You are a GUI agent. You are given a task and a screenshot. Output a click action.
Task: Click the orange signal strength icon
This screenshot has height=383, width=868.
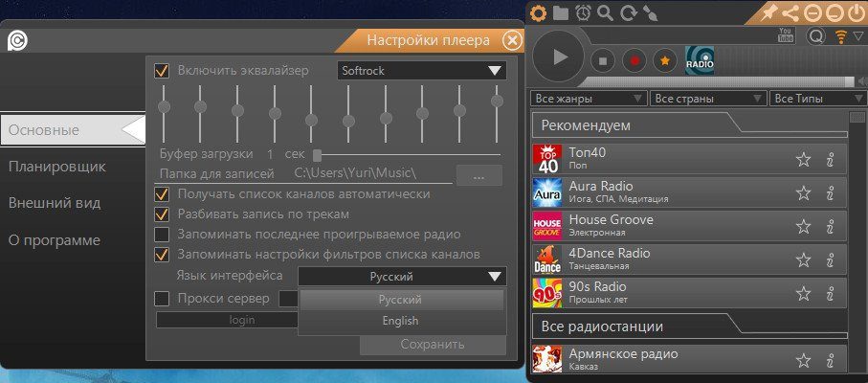pos(841,36)
